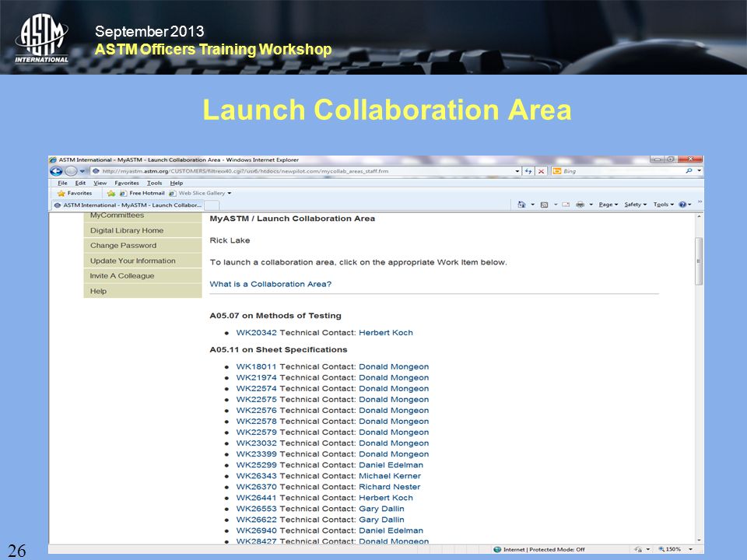Open the recent pages dropdown arrow
The height and width of the screenshot is (560, 747).
click(82, 171)
